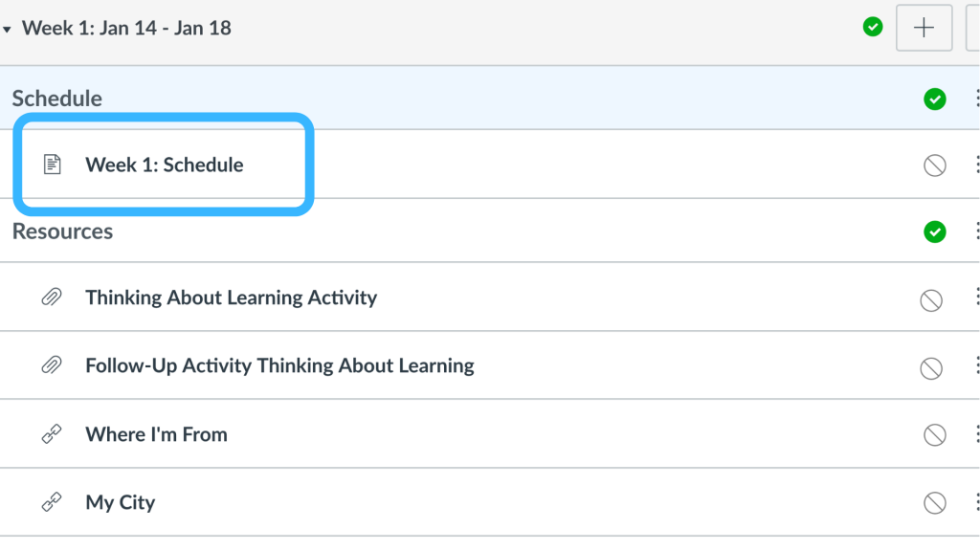Publish the Follow-Up Activity item
980x551 pixels.
(x=931, y=368)
